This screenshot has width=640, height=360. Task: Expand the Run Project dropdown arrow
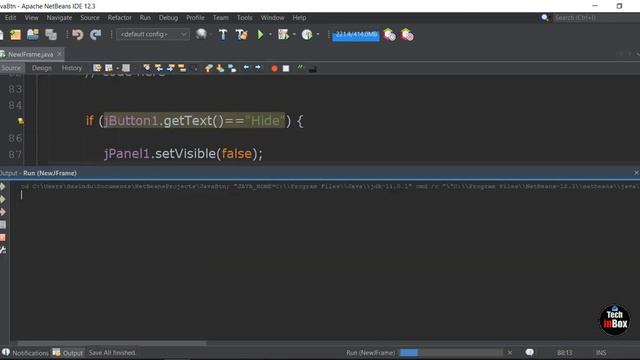tap(270, 35)
